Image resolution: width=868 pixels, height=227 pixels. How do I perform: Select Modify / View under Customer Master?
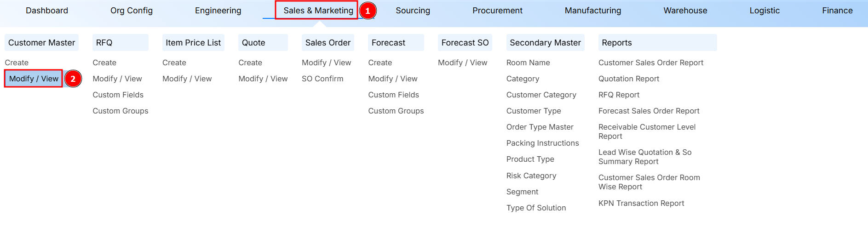tap(34, 79)
